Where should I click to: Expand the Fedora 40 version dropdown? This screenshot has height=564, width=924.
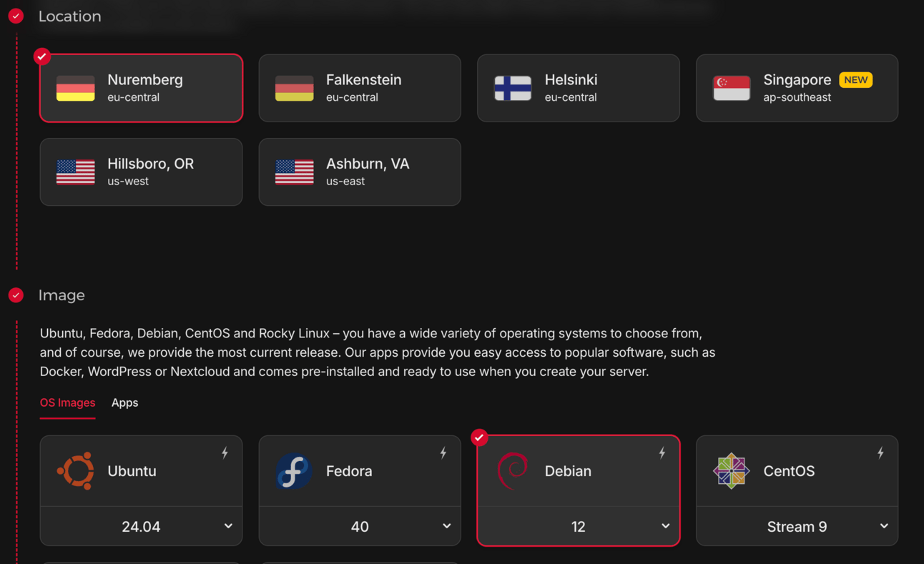click(x=360, y=526)
